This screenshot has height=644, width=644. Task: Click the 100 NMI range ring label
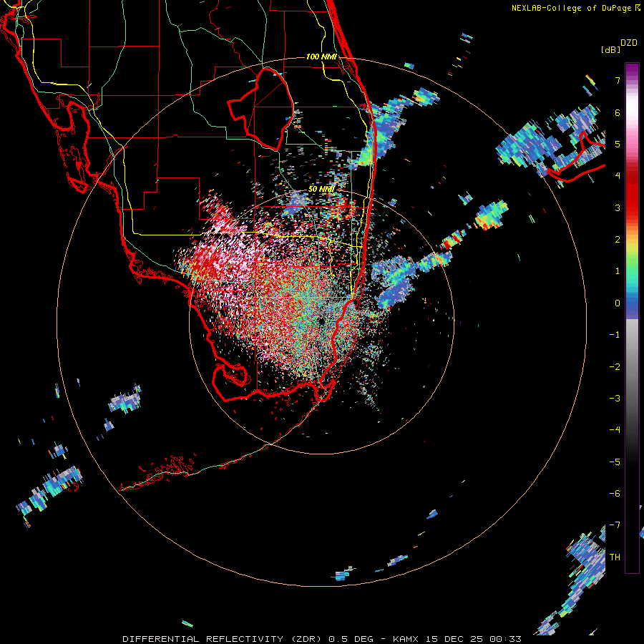click(x=321, y=57)
